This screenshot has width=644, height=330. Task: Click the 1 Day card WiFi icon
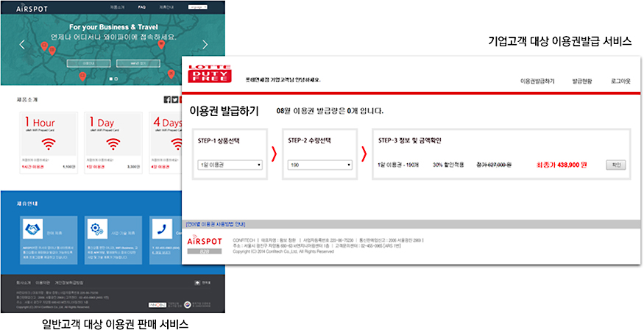click(113, 143)
